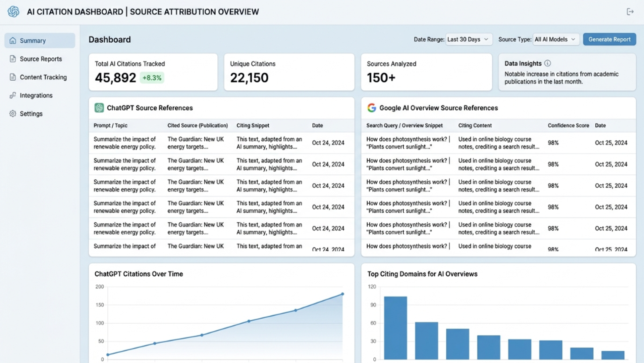Viewport: 644px width, 363px height.
Task: Click the logout icon at top right
Action: pos(630,12)
